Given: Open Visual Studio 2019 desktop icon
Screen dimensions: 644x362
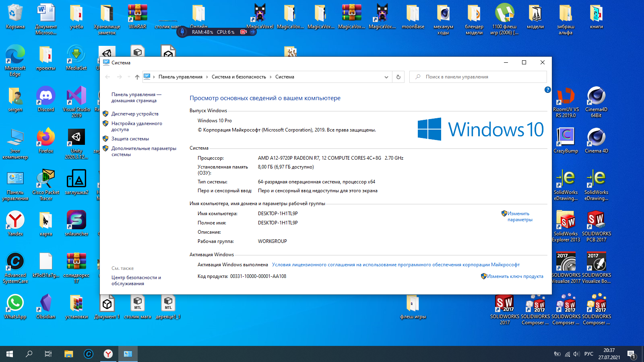Looking at the screenshot, I should tap(76, 102).
